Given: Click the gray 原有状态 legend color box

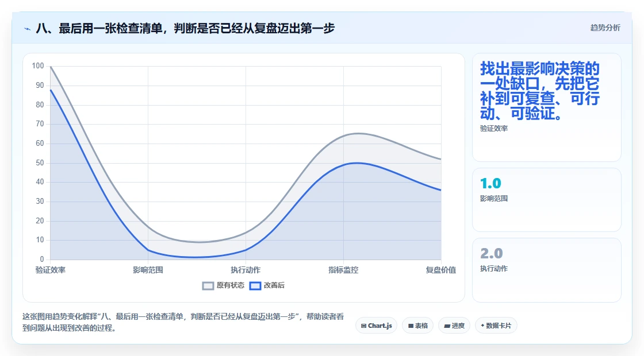Looking at the screenshot, I should point(208,286).
